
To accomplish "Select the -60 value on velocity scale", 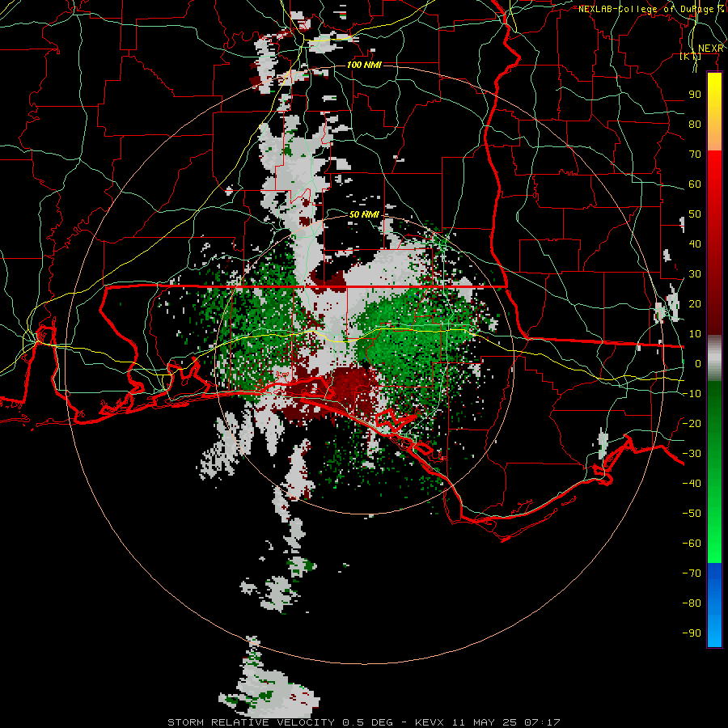I will coord(692,544).
